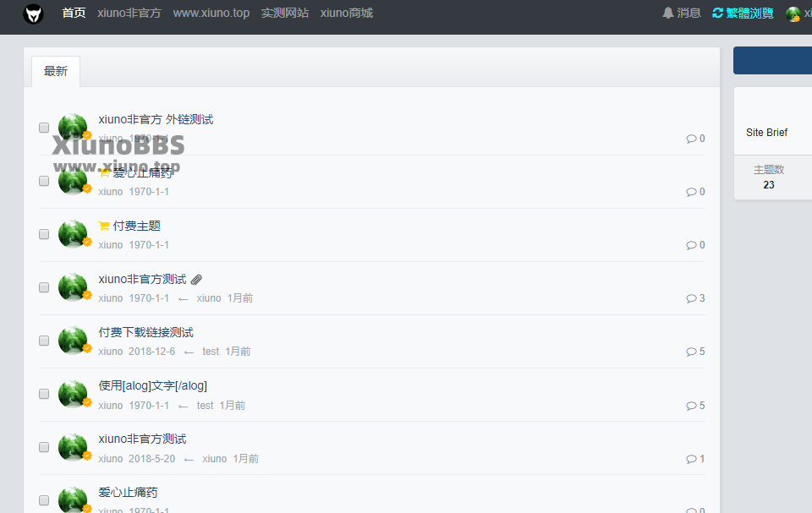This screenshot has height=513, width=812.
Task: Open thread 使用[alog]文字[/alog]
Action: [x=153, y=385]
